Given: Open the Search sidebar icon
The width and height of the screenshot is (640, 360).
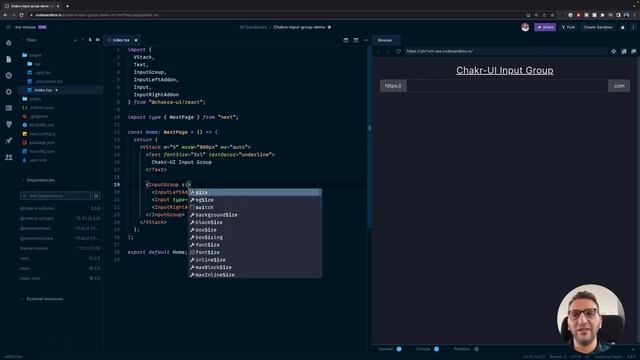Looking at the screenshot, I should [9, 76].
